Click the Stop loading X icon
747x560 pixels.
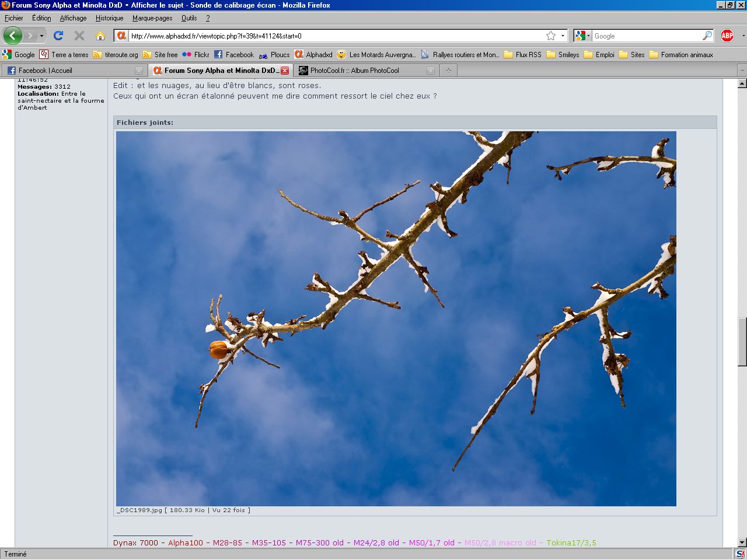[79, 36]
